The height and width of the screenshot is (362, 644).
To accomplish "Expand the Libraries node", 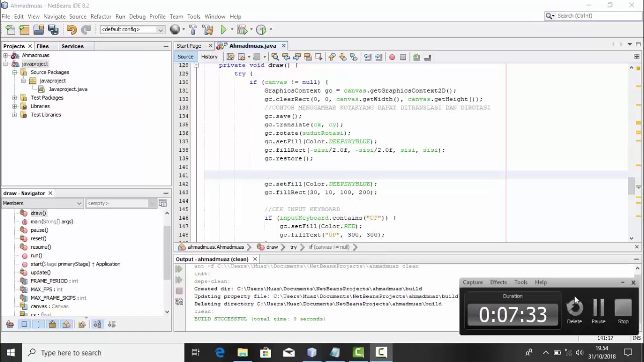I will (x=15, y=106).
